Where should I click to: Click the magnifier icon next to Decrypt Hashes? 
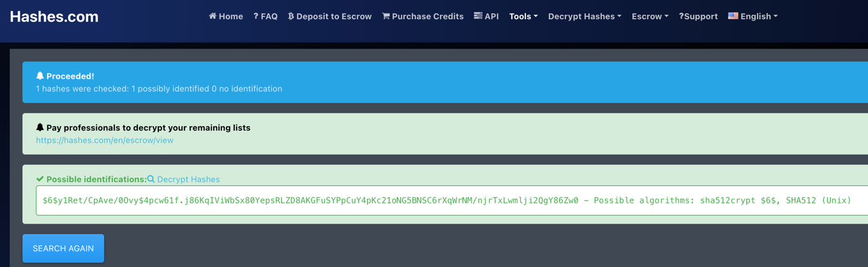(151, 179)
